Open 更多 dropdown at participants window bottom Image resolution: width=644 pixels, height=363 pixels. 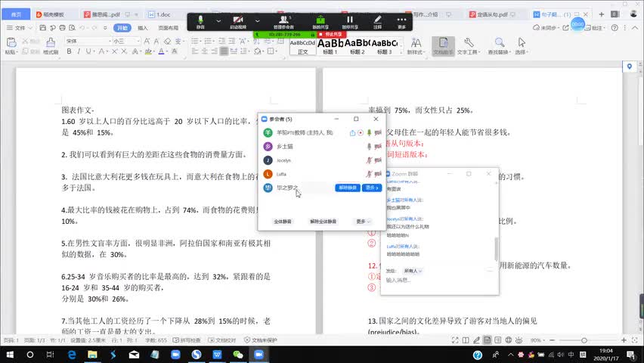tap(363, 221)
